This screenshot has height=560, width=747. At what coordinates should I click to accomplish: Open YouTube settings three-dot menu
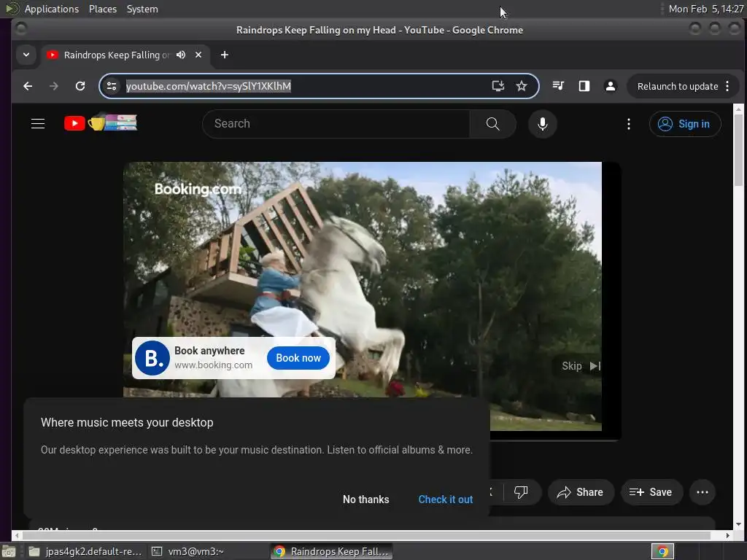tap(629, 124)
